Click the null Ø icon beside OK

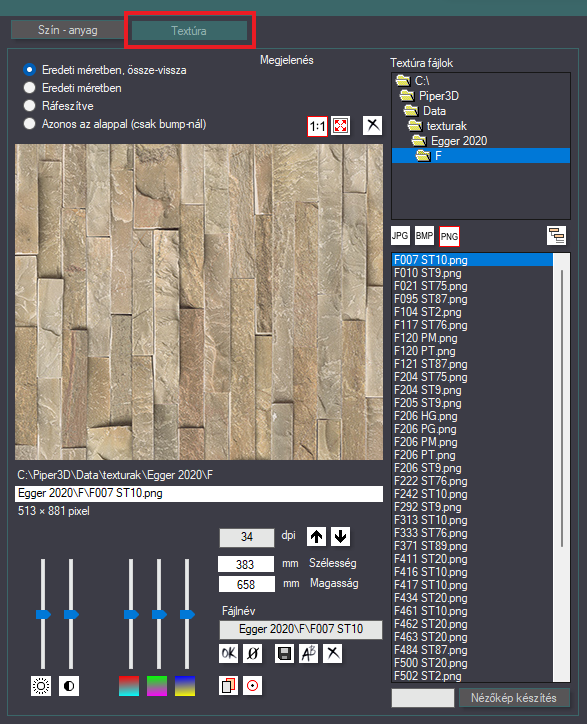click(253, 653)
